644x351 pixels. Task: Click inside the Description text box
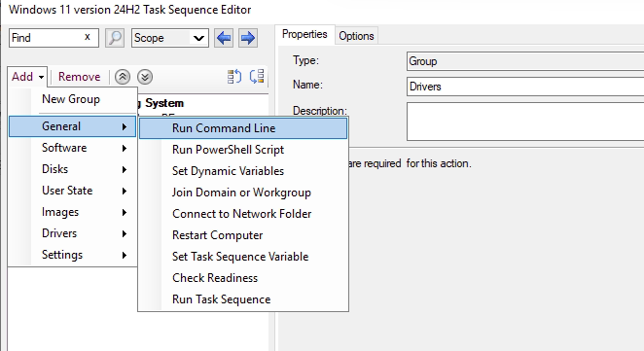coord(525,122)
